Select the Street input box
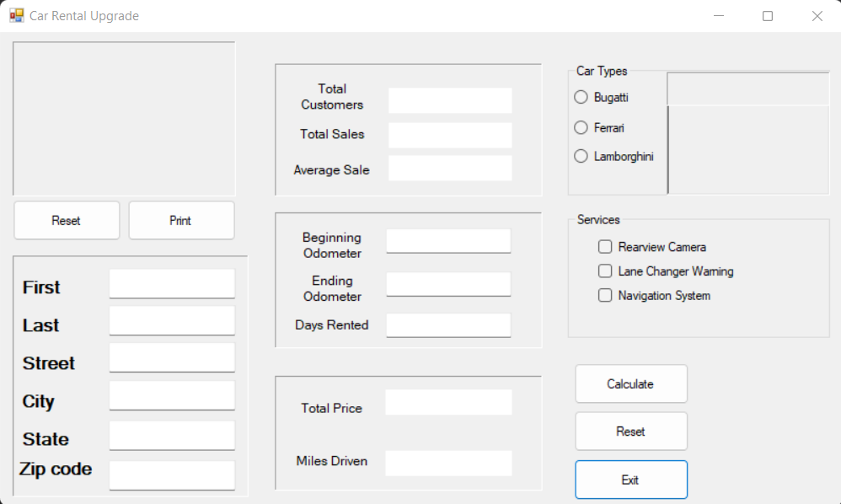Image resolution: width=841 pixels, height=504 pixels. point(172,358)
